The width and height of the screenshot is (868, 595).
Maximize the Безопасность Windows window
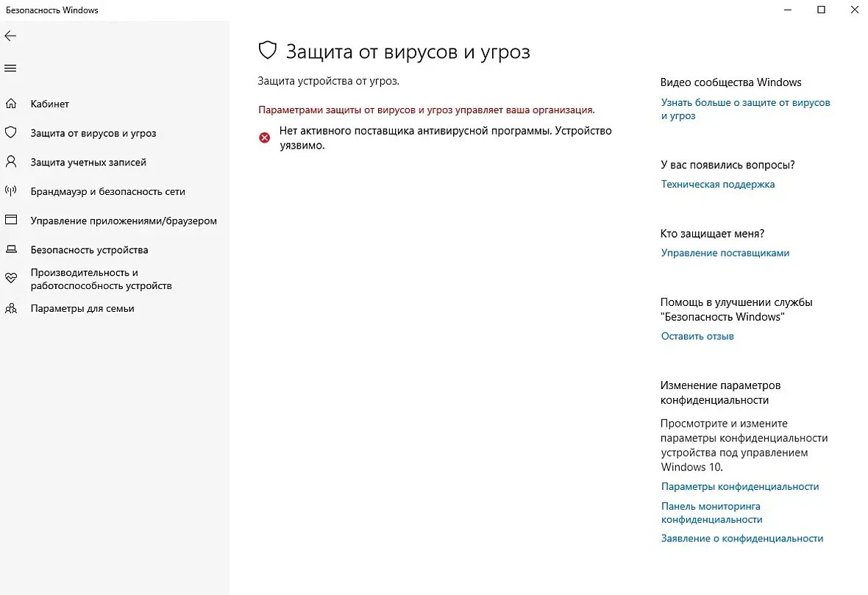pos(821,10)
